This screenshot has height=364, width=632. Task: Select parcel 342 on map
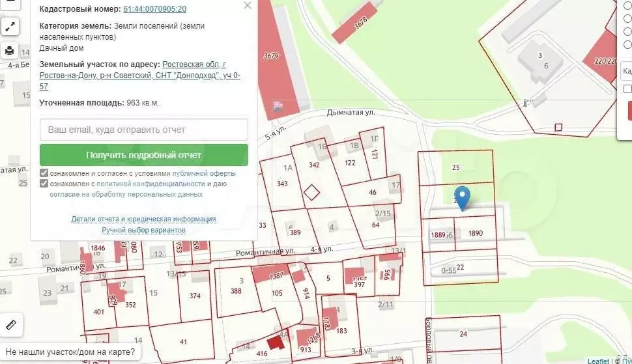314,165
